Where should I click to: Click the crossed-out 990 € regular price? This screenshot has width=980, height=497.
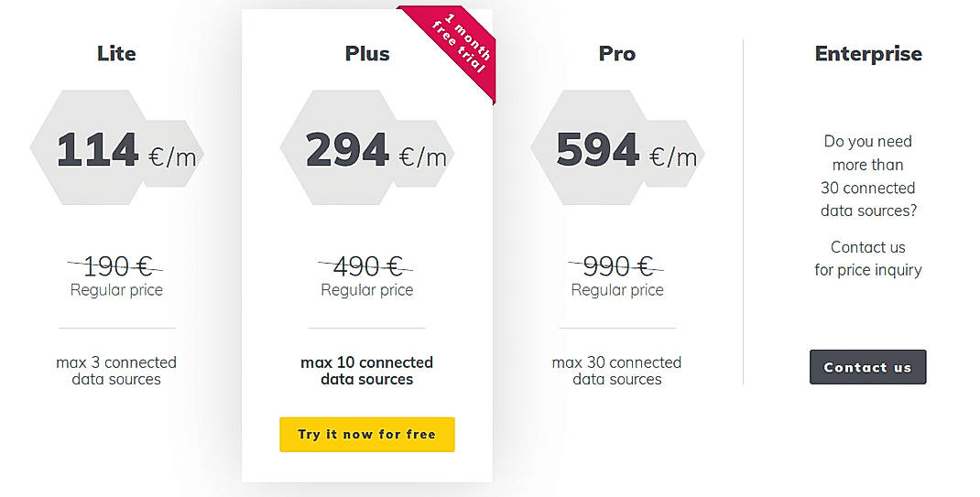[x=617, y=266]
